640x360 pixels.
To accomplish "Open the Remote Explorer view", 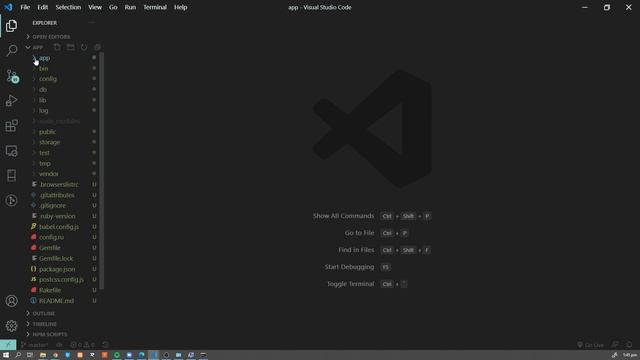I will click(11, 151).
